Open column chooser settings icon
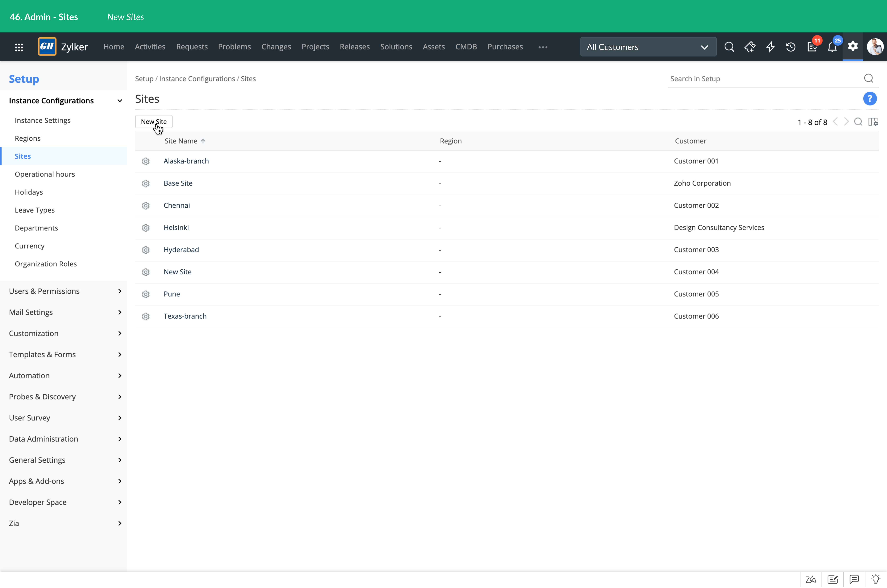Screen dimensions: 887x588 [873, 122]
